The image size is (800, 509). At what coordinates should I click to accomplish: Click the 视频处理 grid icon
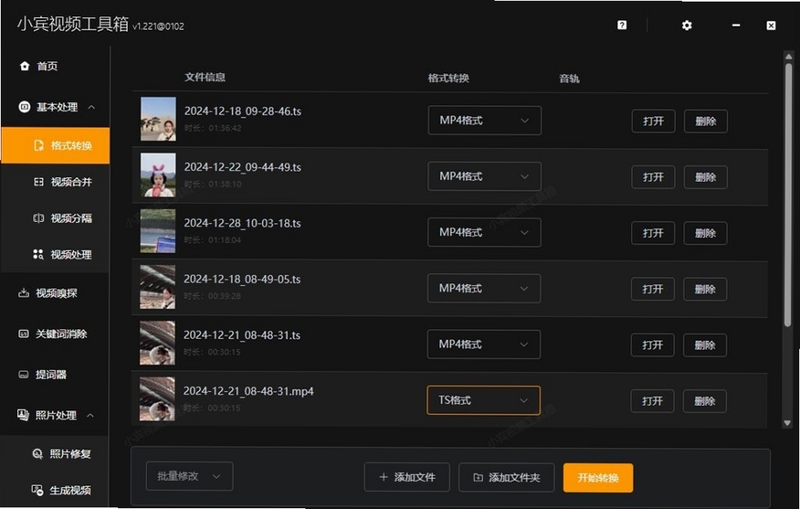(38, 254)
